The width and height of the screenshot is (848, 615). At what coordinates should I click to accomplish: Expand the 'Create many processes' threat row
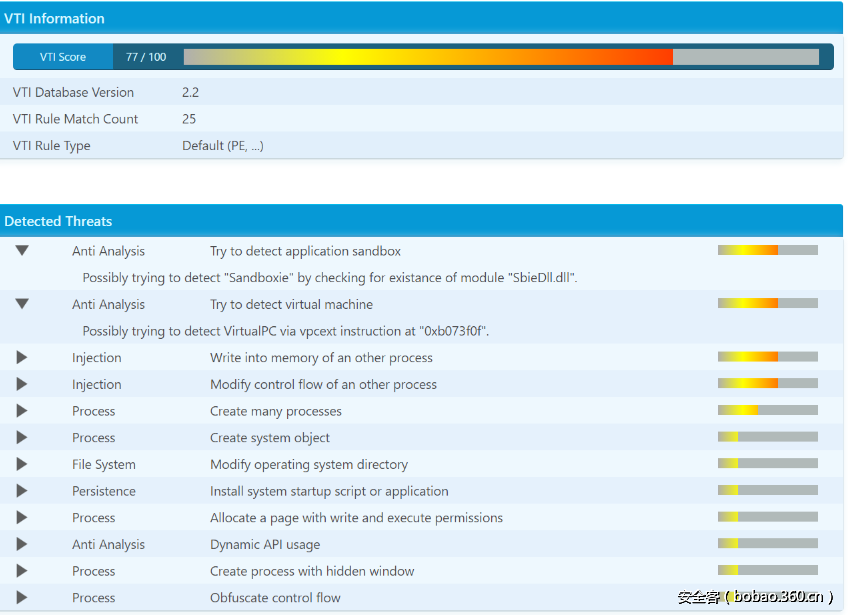click(22, 411)
